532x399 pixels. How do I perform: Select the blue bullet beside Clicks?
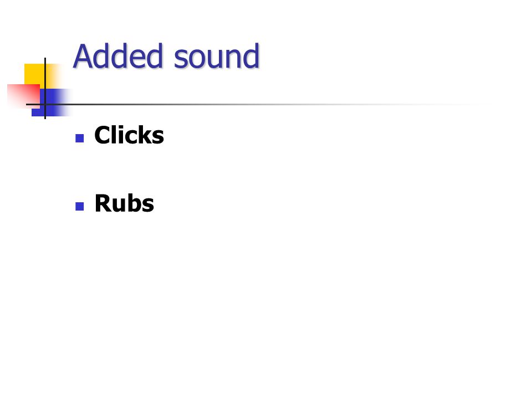(x=79, y=138)
